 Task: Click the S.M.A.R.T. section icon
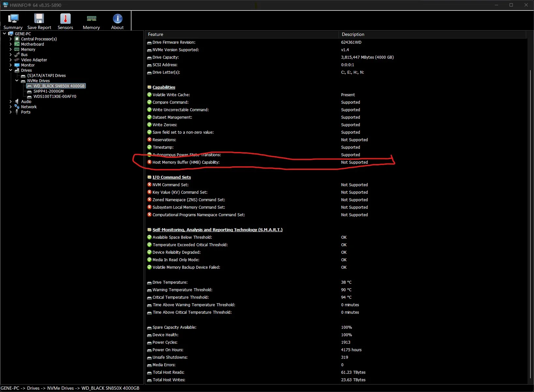point(149,230)
